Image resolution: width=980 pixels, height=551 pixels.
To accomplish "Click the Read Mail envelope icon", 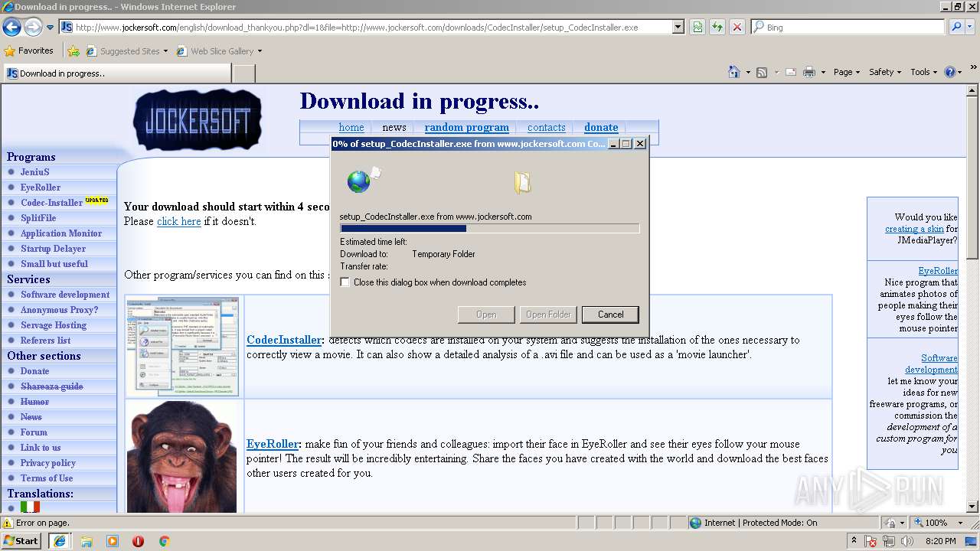I will point(789,72).
